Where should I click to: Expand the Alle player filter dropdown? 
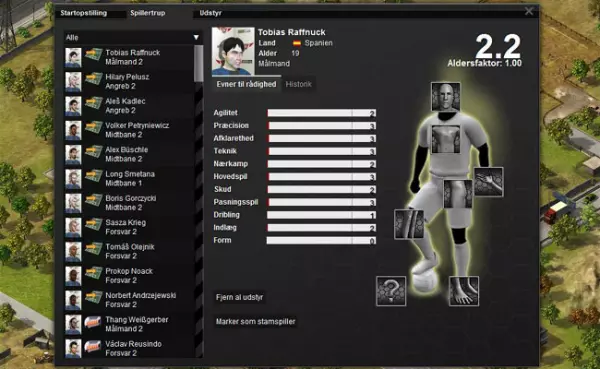coord(133,38)
